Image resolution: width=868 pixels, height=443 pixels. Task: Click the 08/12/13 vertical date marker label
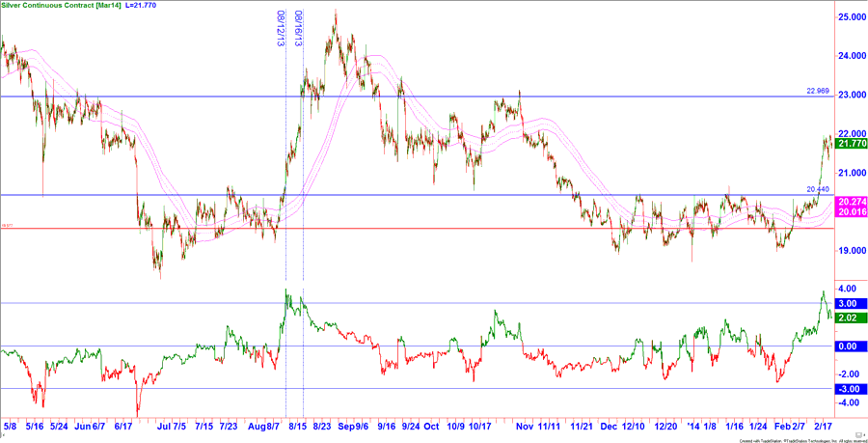[x=281, y=29]
